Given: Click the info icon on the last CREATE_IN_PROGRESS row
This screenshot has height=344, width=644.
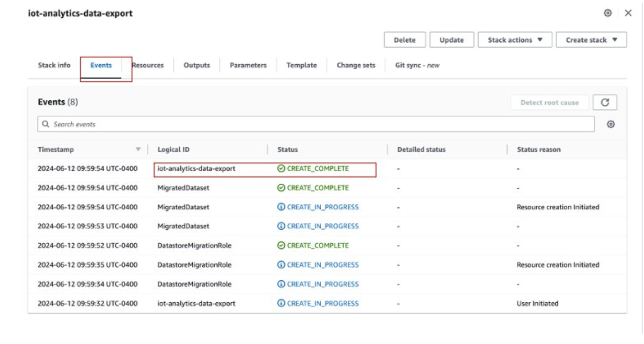Looking at the screenshot, I should [281, 303].
